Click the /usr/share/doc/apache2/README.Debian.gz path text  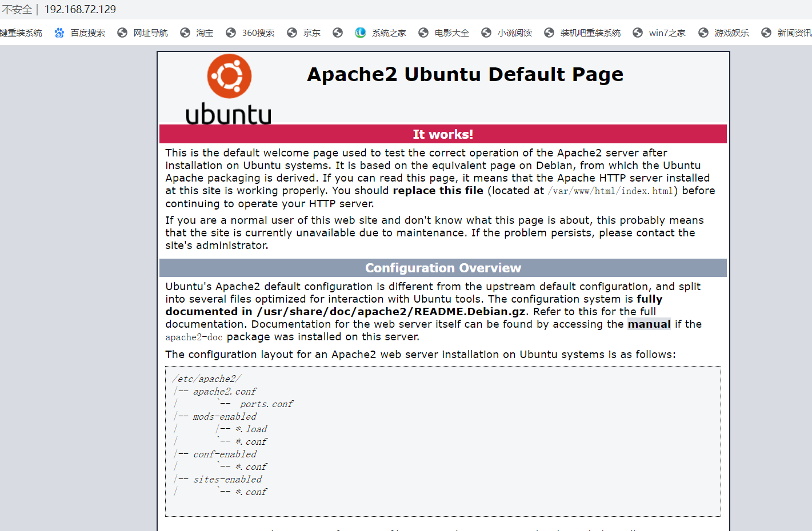point(392,312)
